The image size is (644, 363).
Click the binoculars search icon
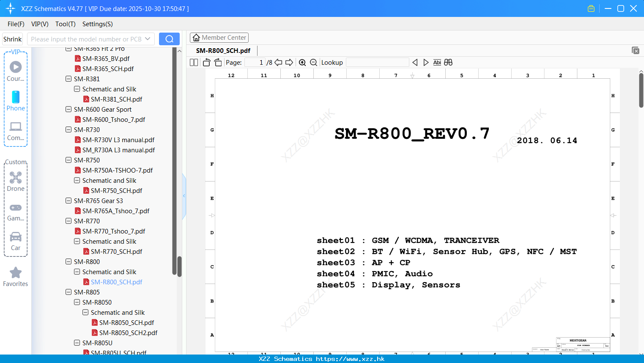pos(448,62)
